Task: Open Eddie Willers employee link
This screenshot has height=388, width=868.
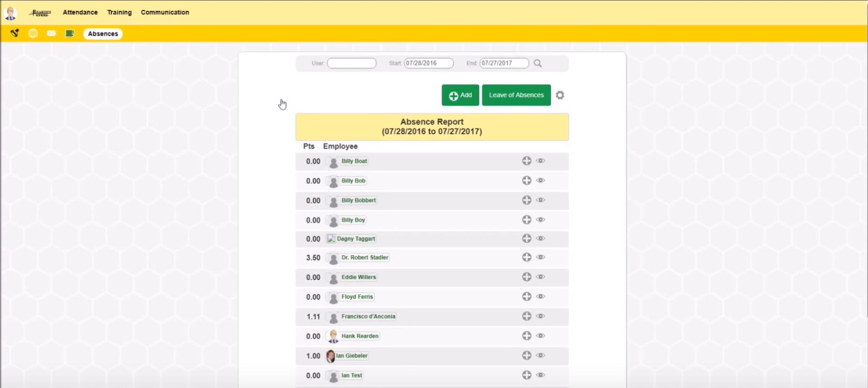Action: point(358,277)
